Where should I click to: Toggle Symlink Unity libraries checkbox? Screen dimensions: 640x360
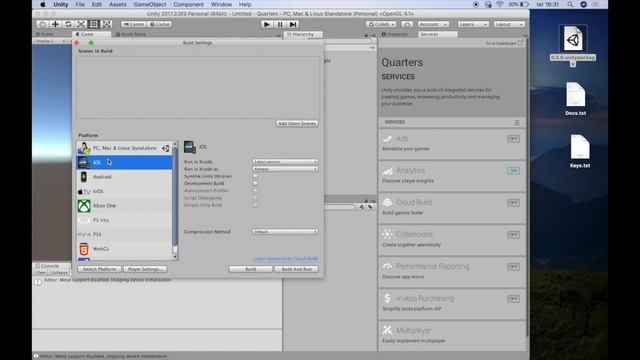pyautogui.click(x=255, y=176)
